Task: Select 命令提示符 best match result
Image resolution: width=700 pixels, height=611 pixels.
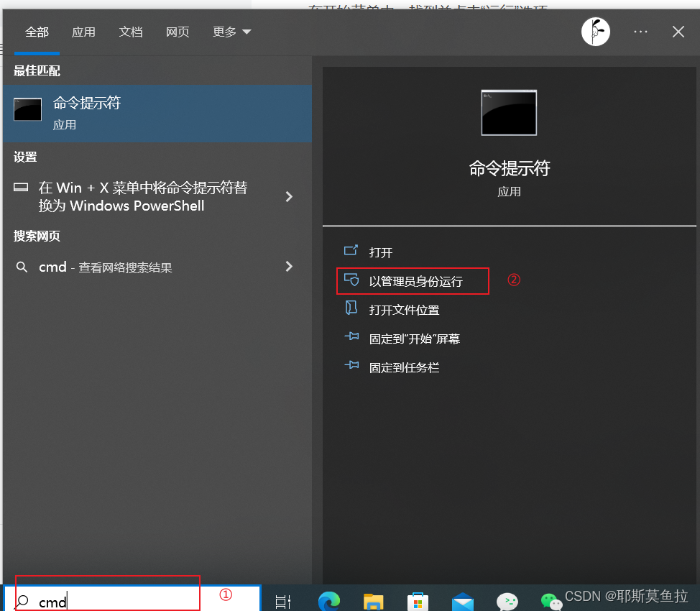Action: pos(157,114)
